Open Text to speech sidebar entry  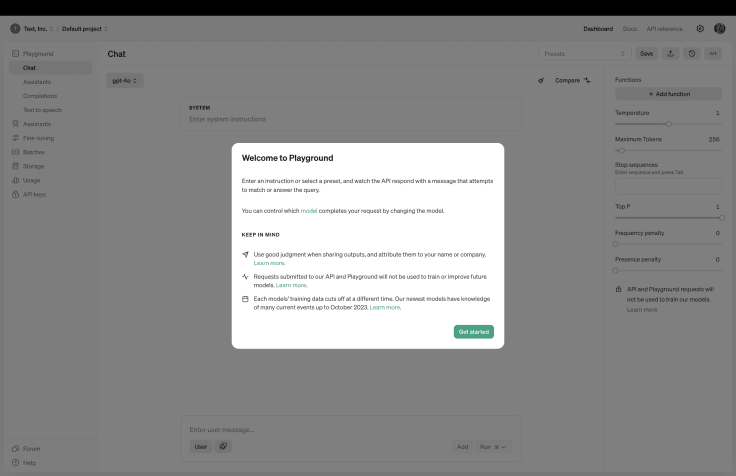[x=42, y=110]
